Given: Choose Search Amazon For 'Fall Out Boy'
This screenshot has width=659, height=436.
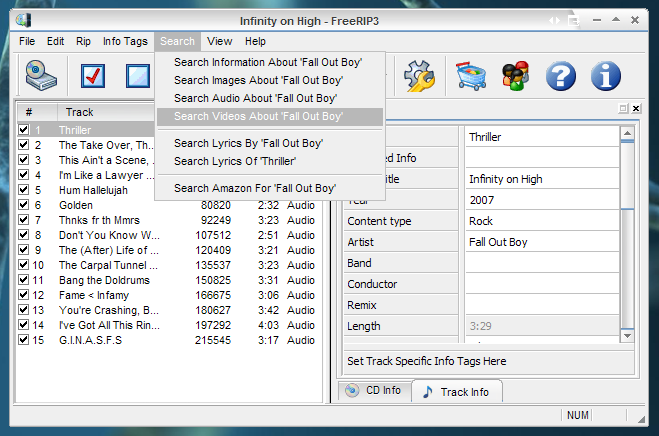Looking at the screenshot, I should click(269, 188).
